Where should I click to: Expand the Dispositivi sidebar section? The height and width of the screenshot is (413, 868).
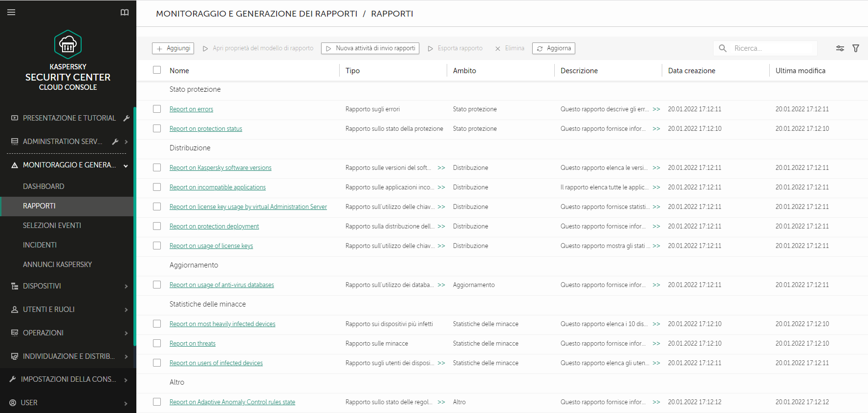(126, 286)
